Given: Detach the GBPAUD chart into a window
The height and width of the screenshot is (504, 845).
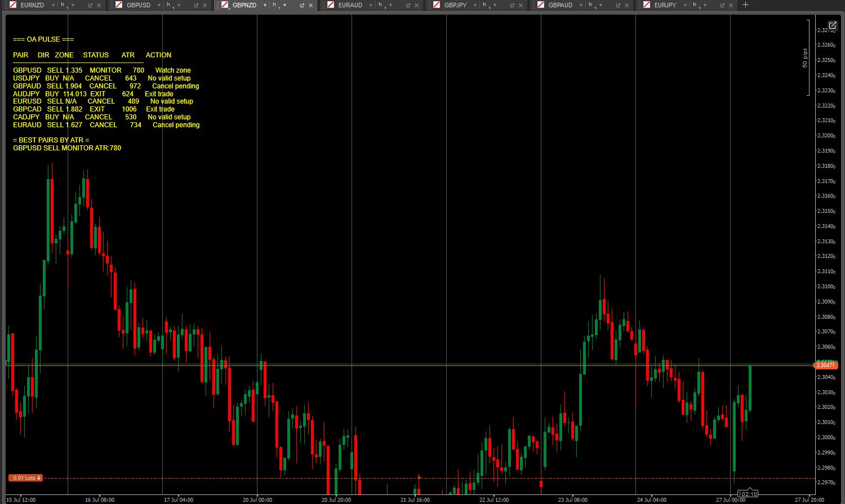Looking at the screenshot, I should pos(618,5).
